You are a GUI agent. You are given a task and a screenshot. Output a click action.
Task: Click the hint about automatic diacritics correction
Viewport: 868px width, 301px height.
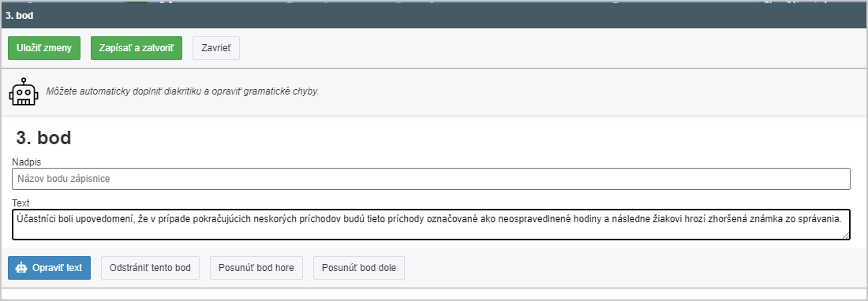coord(182,91)
